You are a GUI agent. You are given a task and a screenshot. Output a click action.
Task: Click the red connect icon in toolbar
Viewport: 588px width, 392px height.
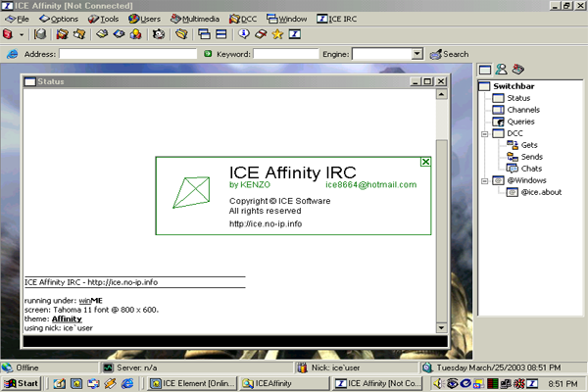click(8, 34)
